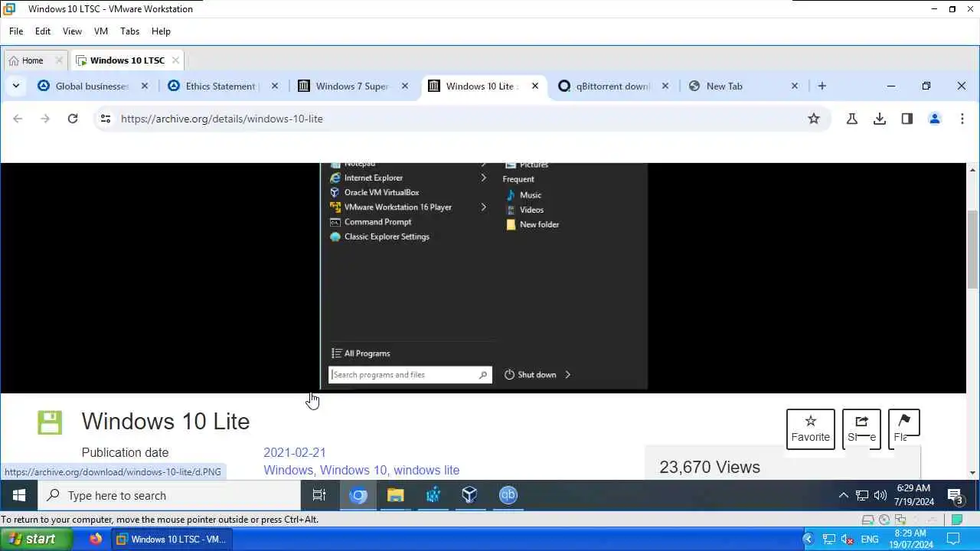The width and height of the screenshot is (980, 551).
Task: Open the File menu in VMware Workstation
Action: click(16, 31)
